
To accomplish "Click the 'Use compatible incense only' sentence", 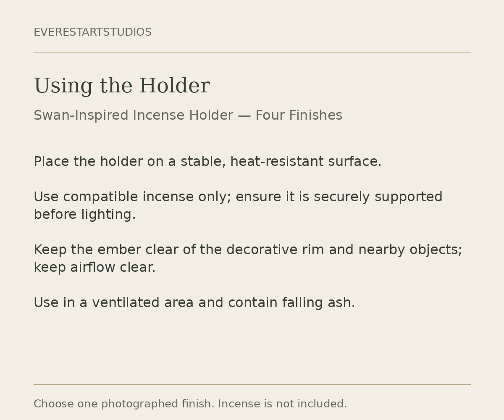I will (x=238, y=206).
